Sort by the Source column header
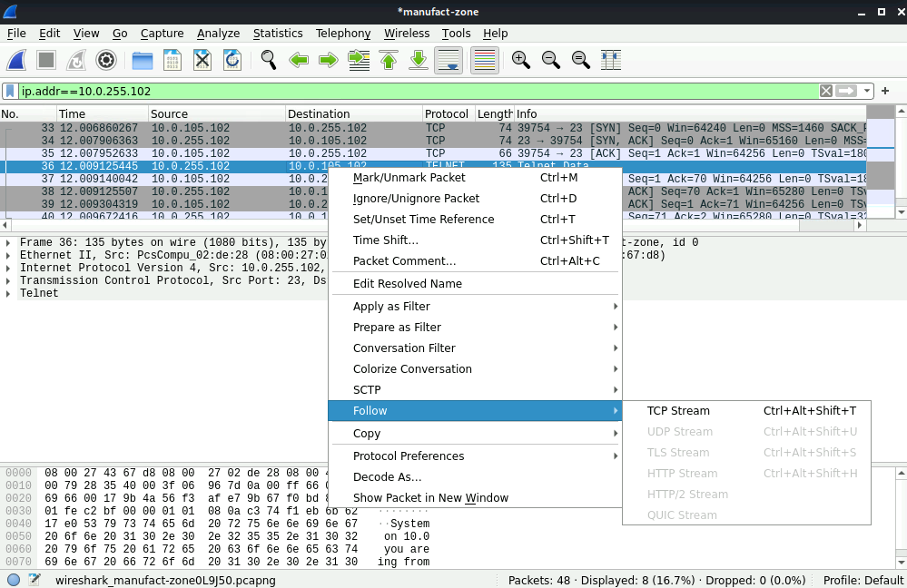 [x=217, y=114]
